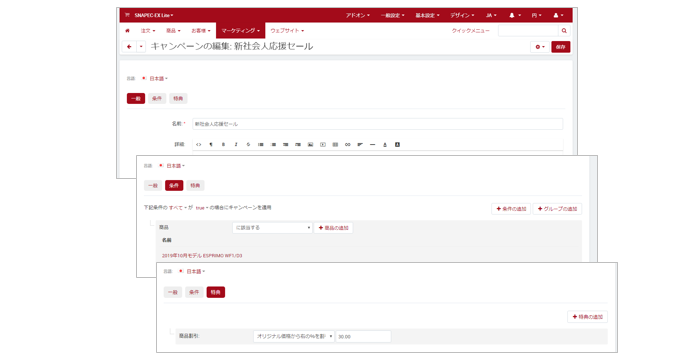Click the 保存 save button
The image size is (690, 360).
point(561,47)
